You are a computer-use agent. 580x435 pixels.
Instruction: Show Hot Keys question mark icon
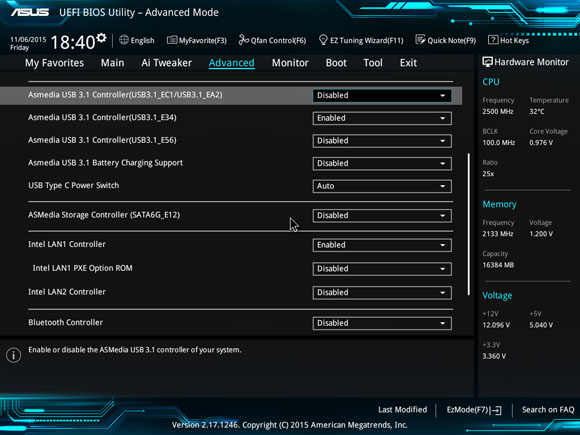tap(493, 40)
